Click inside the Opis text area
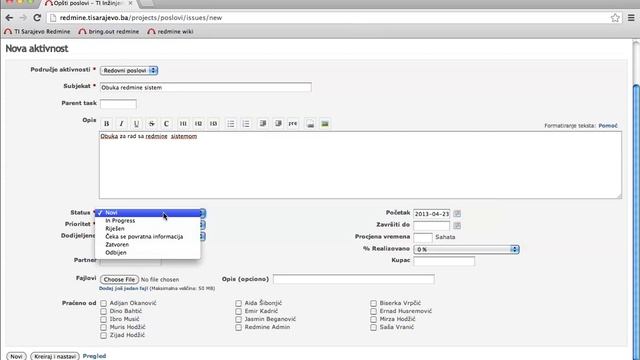Image resolution: width=640 pixels, height=360 pixels. (360, 165)
